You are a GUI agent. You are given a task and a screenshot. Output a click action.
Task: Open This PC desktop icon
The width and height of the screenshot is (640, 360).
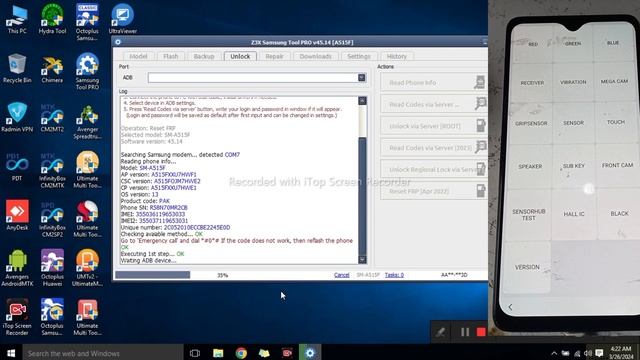tap(17, 19)
